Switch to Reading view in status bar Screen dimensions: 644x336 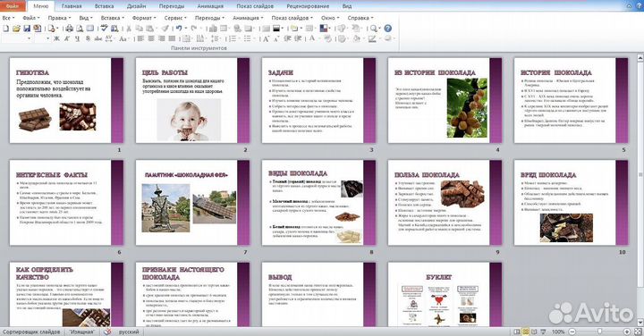[x=534, y=332]
